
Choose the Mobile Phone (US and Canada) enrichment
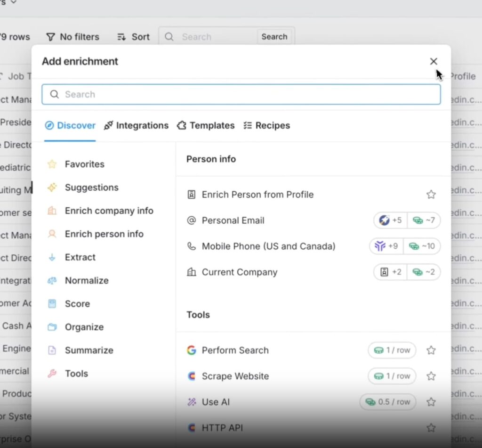268,246
